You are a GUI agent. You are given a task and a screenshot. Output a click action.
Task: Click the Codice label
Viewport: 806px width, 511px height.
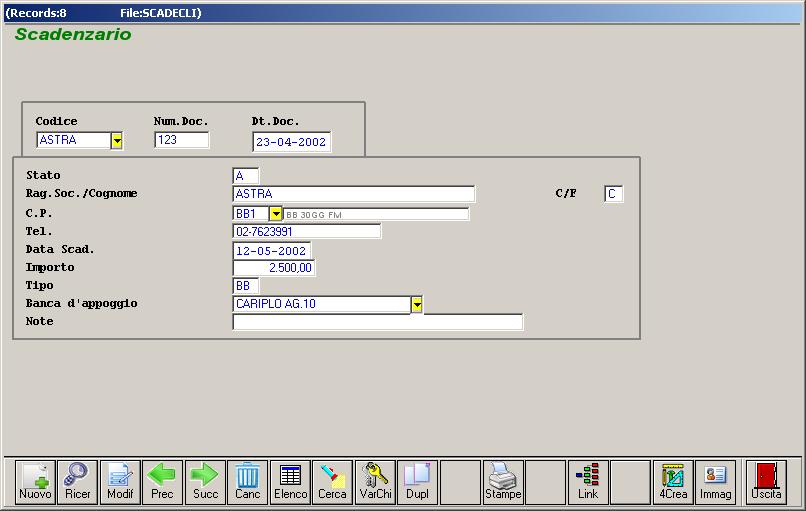click(x=57, y=121)
